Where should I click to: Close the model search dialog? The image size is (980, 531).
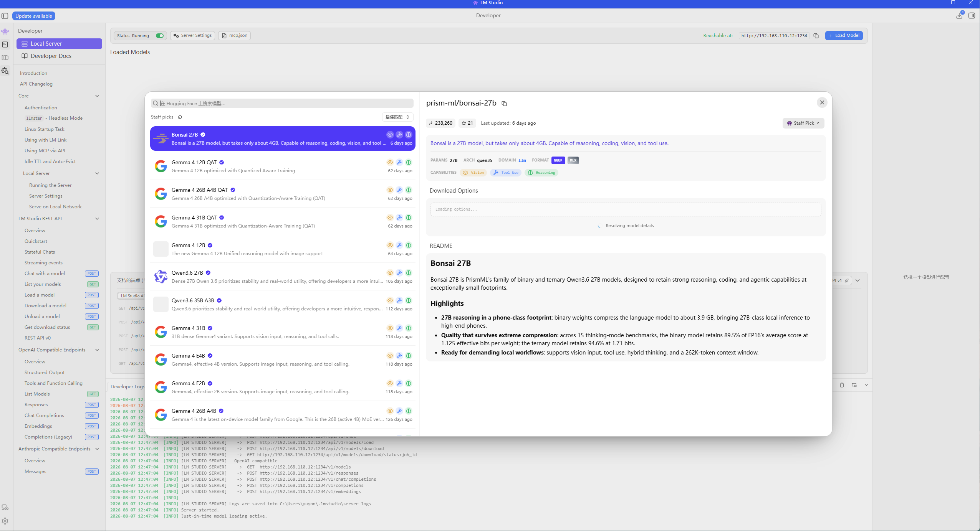pos(822,102)
